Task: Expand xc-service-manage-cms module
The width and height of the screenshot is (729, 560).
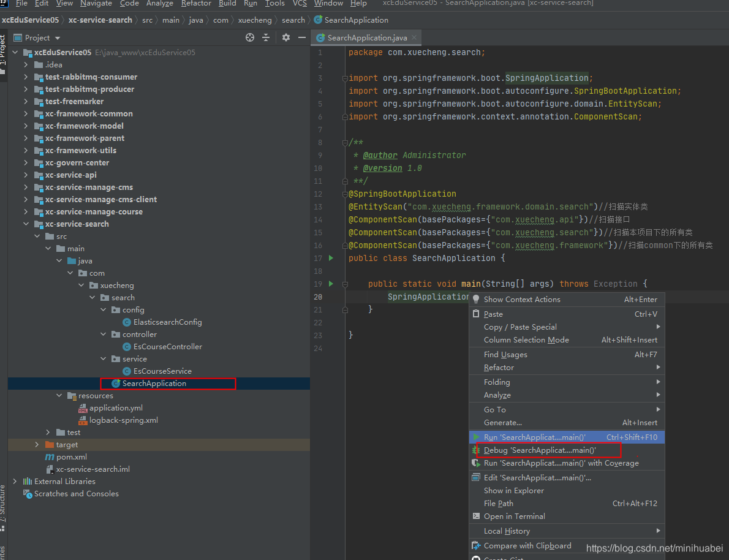Action: point(26,187)
